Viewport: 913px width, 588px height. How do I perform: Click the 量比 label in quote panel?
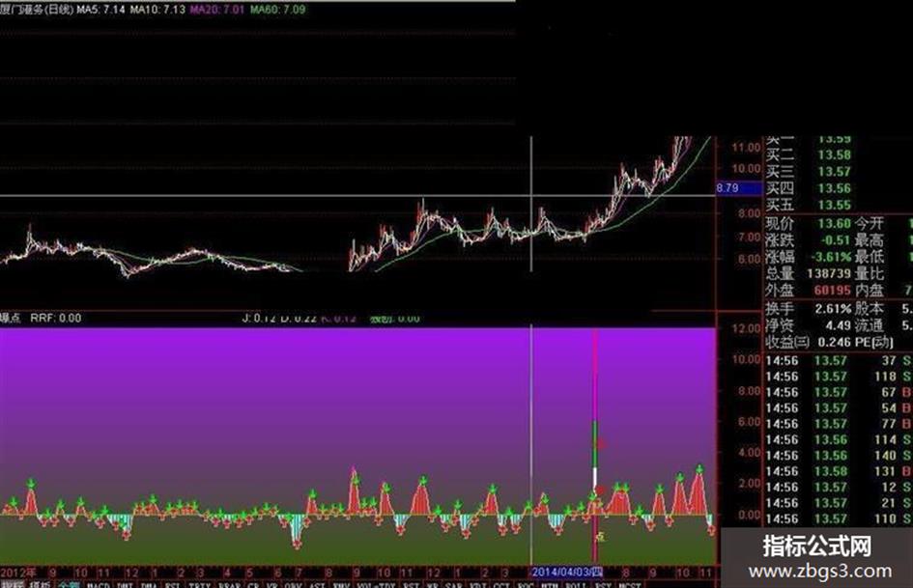(870, 273)
